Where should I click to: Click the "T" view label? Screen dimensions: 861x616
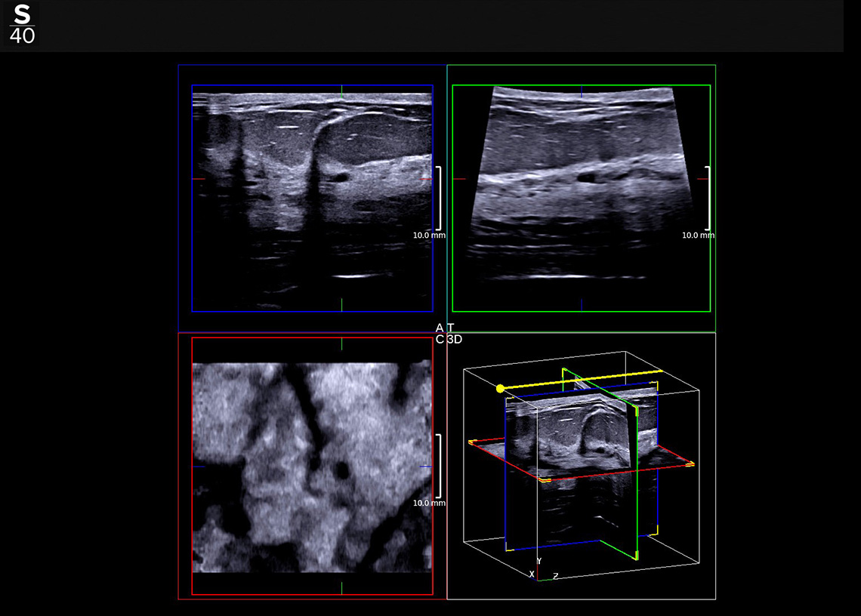point(451,328)
